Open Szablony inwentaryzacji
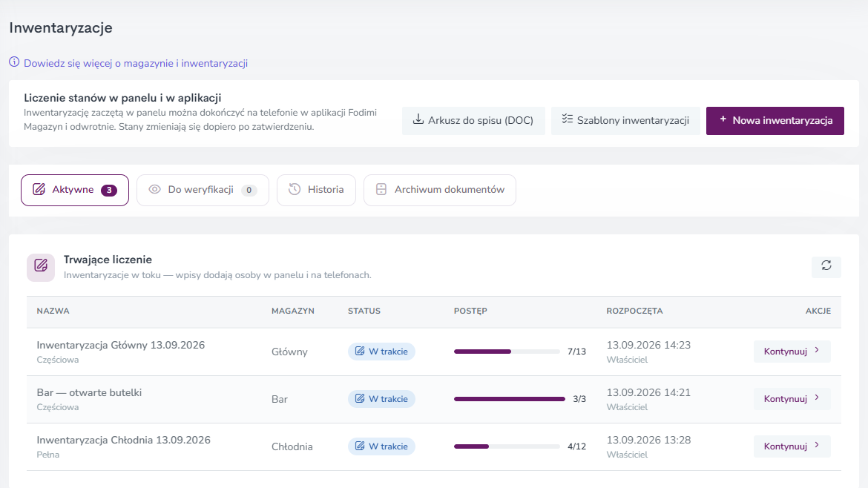868x488 pixels. click(625, 121)
